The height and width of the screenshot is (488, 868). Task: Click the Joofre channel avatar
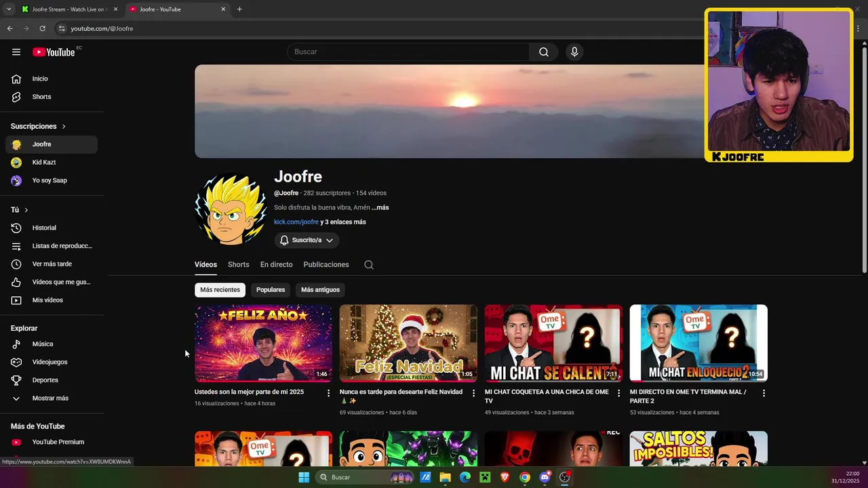(231, 209)
